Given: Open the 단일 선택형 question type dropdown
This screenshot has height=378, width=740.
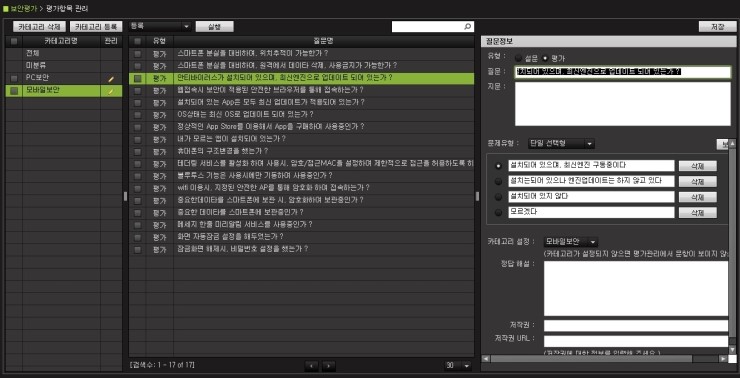Looking at the screenshot, I should 561,143.
